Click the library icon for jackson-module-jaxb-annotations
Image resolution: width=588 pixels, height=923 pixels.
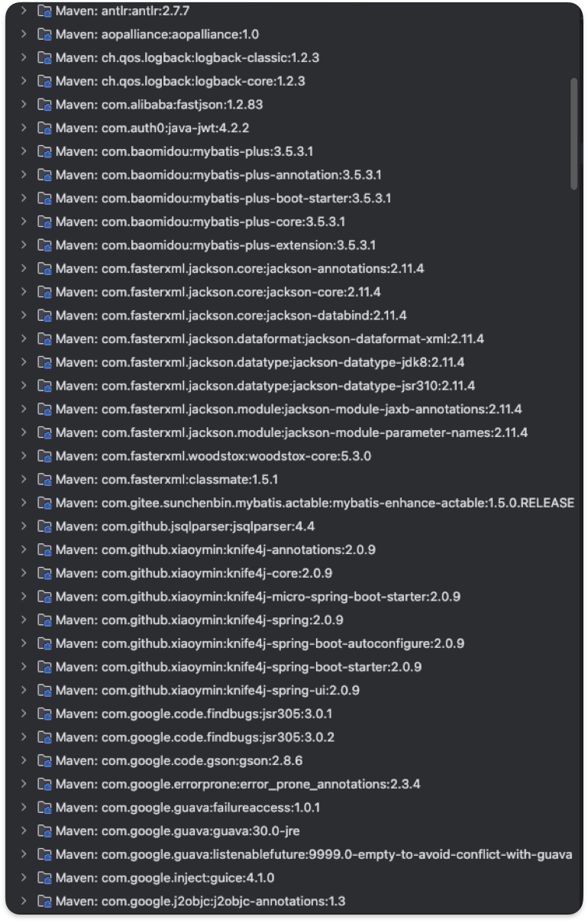tap(44, 410)
